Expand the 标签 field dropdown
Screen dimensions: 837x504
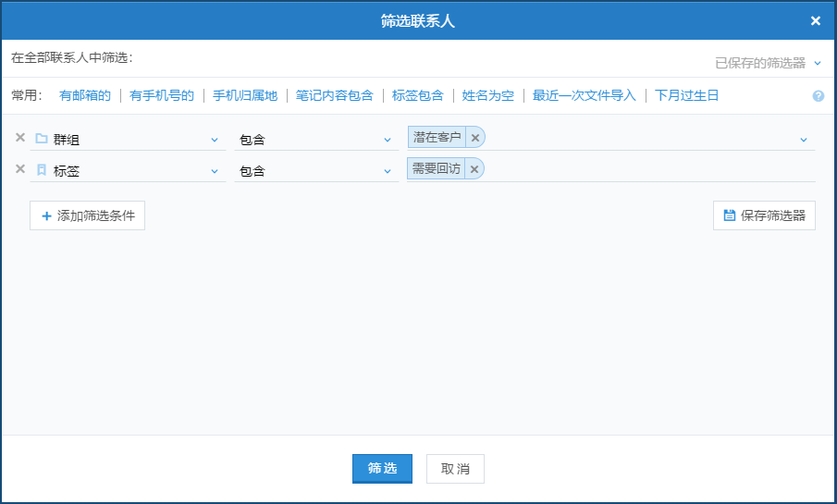click(x=214, y=171)
